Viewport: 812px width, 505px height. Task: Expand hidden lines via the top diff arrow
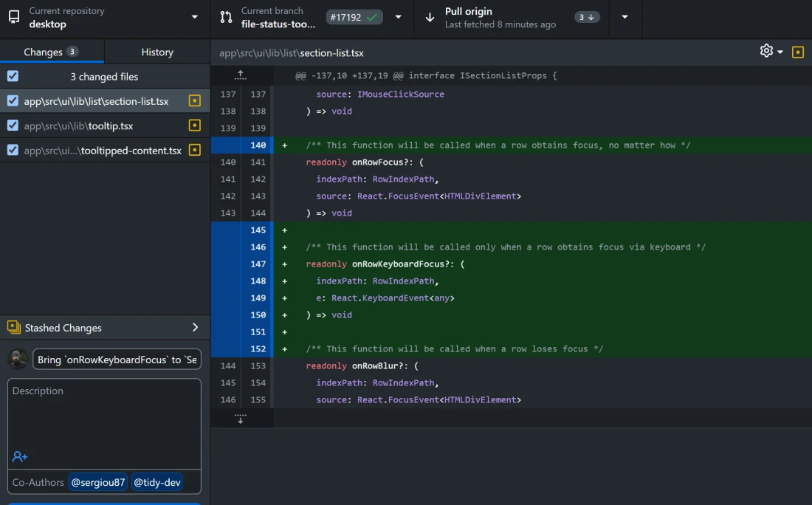click(240, 75)
